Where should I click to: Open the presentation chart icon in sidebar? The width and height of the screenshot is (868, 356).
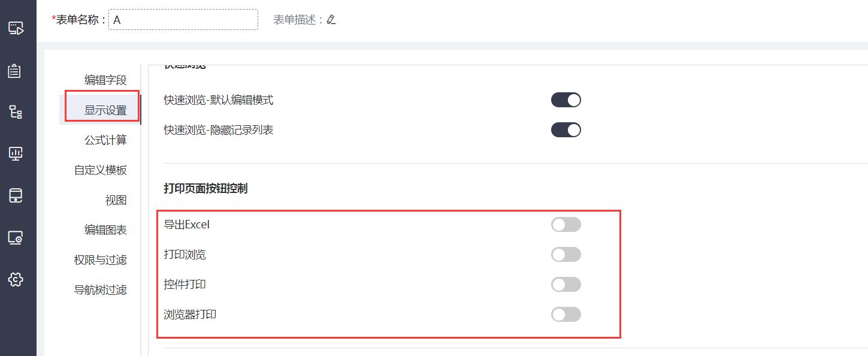[x=16, y=154]
